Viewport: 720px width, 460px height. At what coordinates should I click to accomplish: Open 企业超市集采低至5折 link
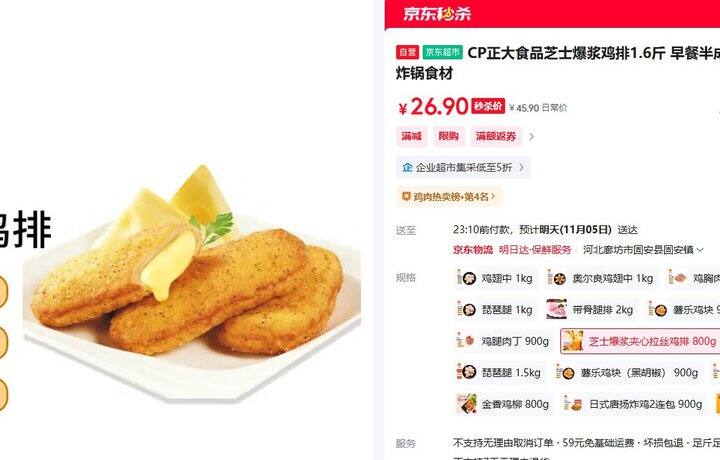click(463, 168)
